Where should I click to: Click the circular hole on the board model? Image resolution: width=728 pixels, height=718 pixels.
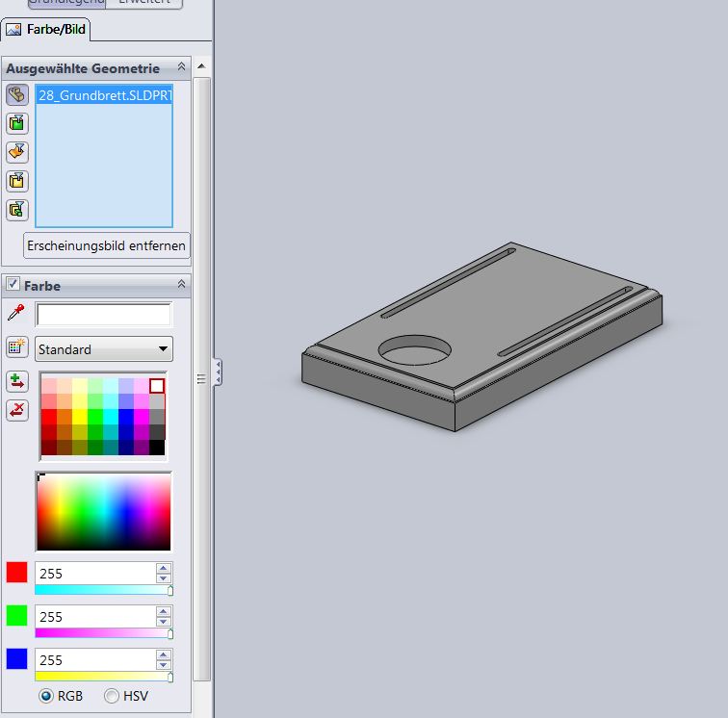pyautogui.click(x=415, y=350)
